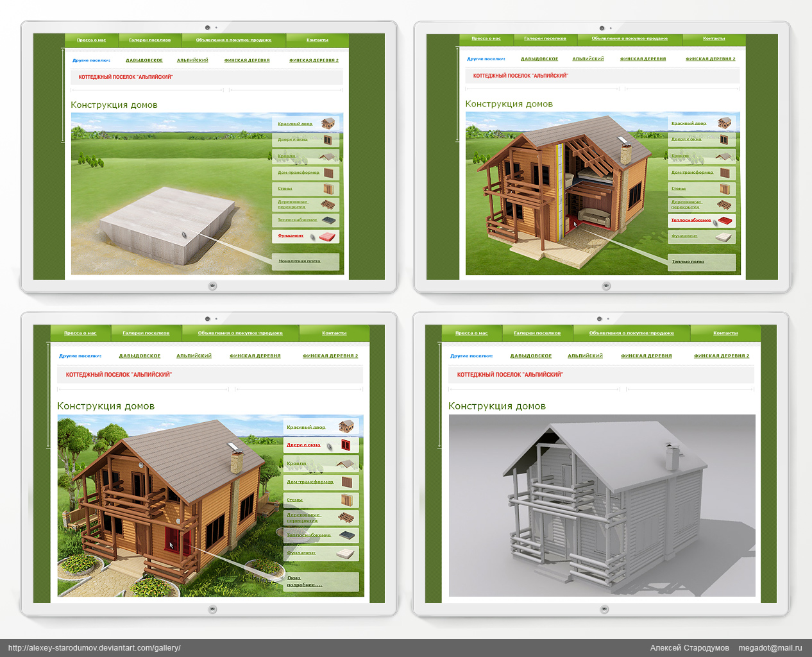
Task: Click АЛЬПИЙСКИЙ village link on cutaway house screen
Action: click(x=588, y=59)
